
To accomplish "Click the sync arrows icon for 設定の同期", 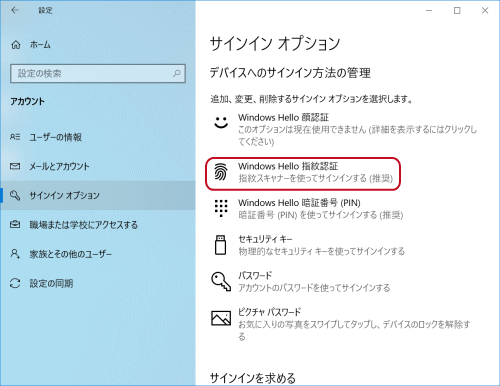I will 15,283.
